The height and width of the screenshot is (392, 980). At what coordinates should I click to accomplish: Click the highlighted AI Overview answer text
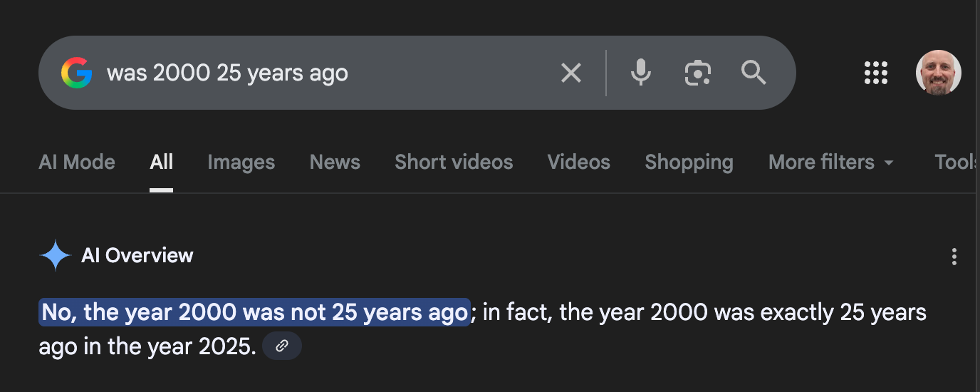click(255, 312)
